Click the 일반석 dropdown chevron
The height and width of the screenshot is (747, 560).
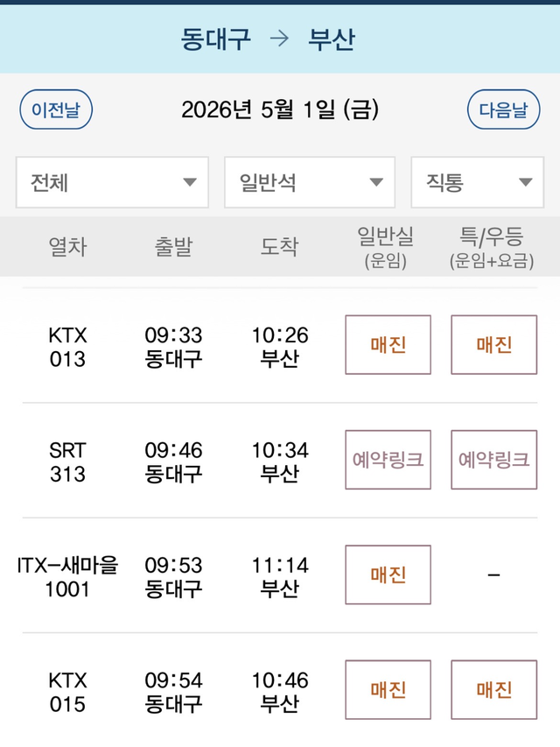[x=378, y=182]
